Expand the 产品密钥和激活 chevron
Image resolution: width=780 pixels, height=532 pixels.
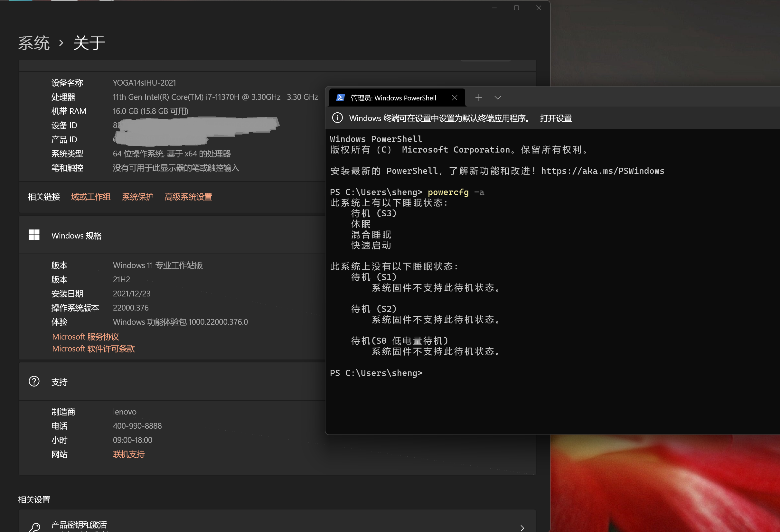click(522, 528)
